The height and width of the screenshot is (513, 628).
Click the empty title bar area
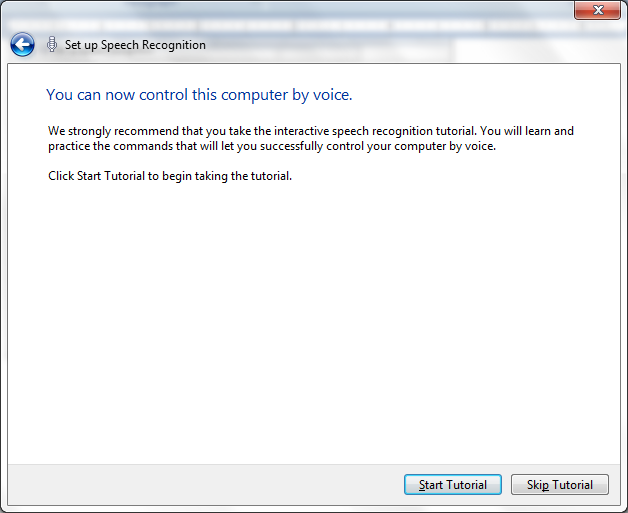pyautogui.click(x=300, y=10)
